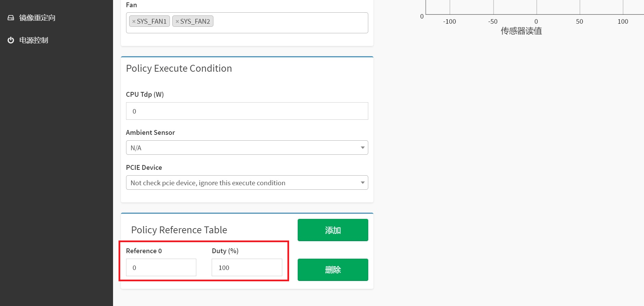Click the Policy Reference Table heading

pos(179,230)
